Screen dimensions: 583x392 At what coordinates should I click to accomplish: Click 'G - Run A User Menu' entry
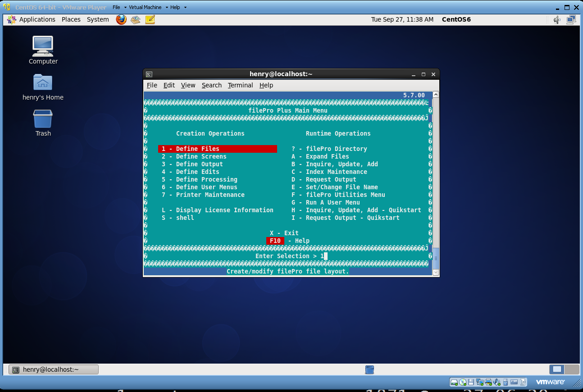coord(326,202)
